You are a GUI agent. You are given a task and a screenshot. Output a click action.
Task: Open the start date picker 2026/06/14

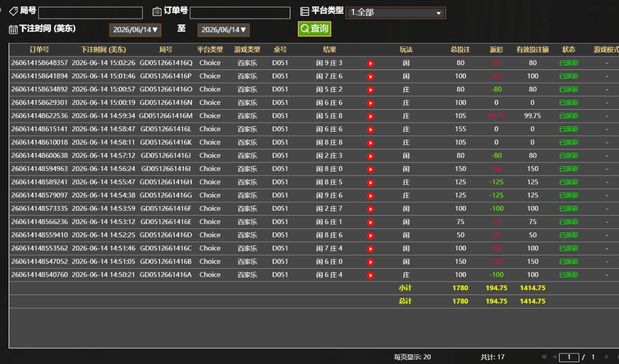135,30
